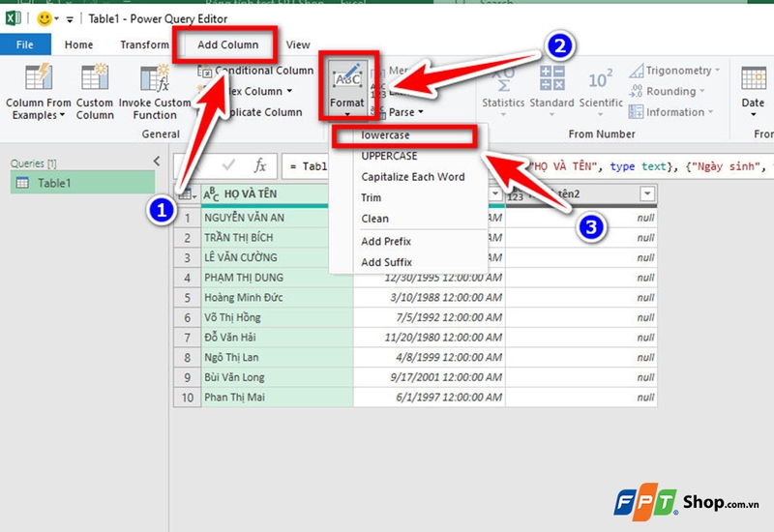Click Rounding icon in ribbon
Viewport: 774px width, 532px height.
point(636,91)
